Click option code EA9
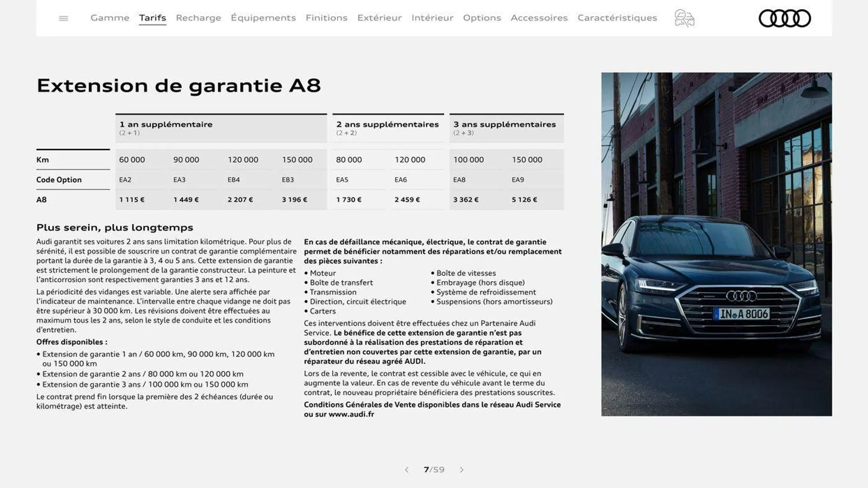868x488 pixels. pos(518,180)
